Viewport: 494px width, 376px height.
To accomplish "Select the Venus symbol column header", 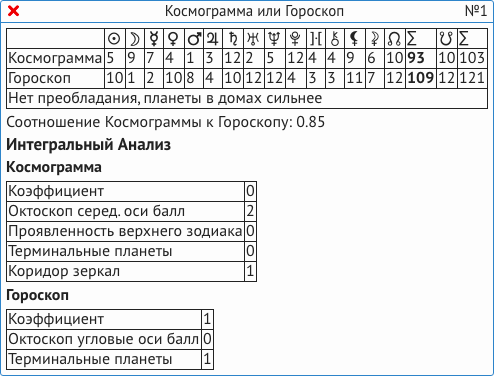I will (x=173, y=39).
